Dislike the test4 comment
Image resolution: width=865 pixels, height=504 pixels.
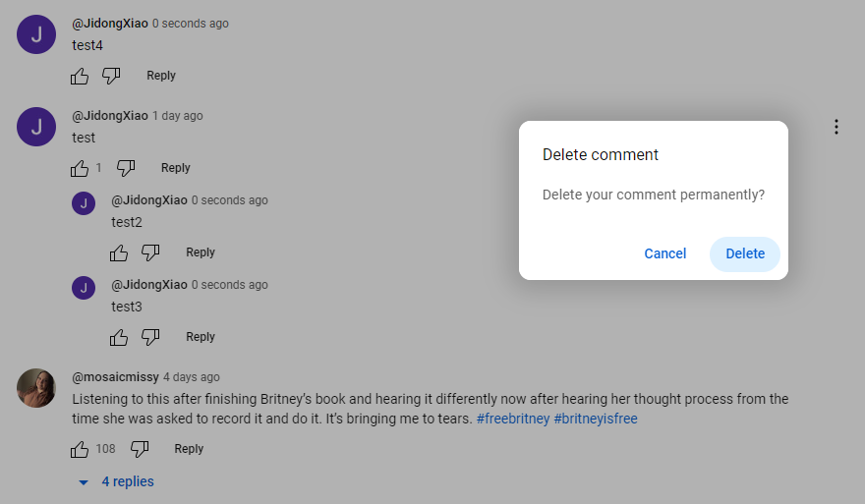click(111, 76)
